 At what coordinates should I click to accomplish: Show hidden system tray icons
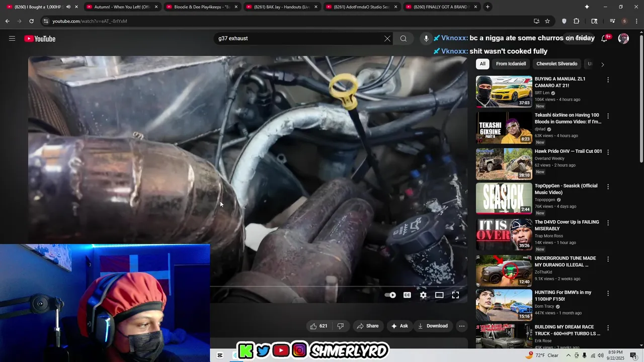click(569, 355)
